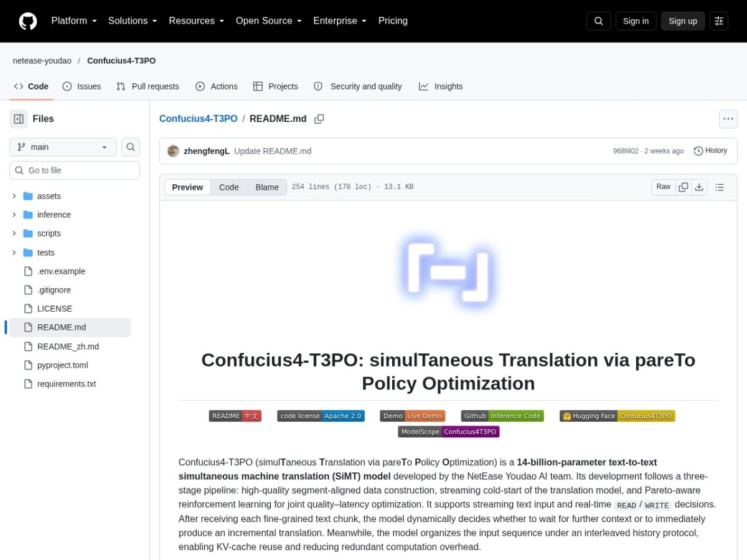Viewport: 747px width, 560px height.
Task: Open commit 968f402
Action: 626,151
